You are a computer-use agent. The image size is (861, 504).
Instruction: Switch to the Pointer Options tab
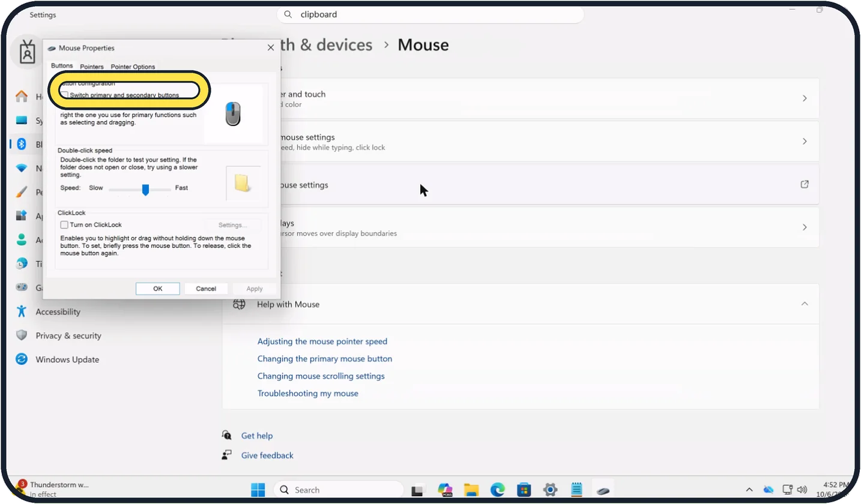click(133, 67)
